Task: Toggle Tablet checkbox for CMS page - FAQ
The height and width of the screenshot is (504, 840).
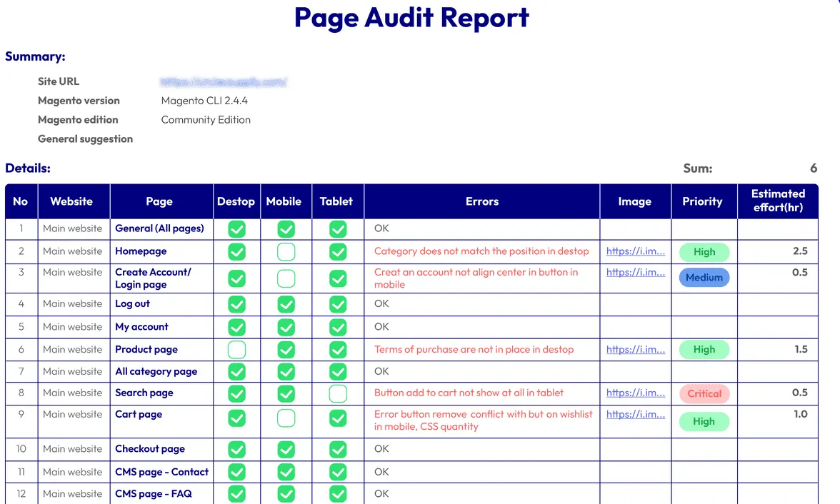Action: pyautogui.click(x=338, y=494)
